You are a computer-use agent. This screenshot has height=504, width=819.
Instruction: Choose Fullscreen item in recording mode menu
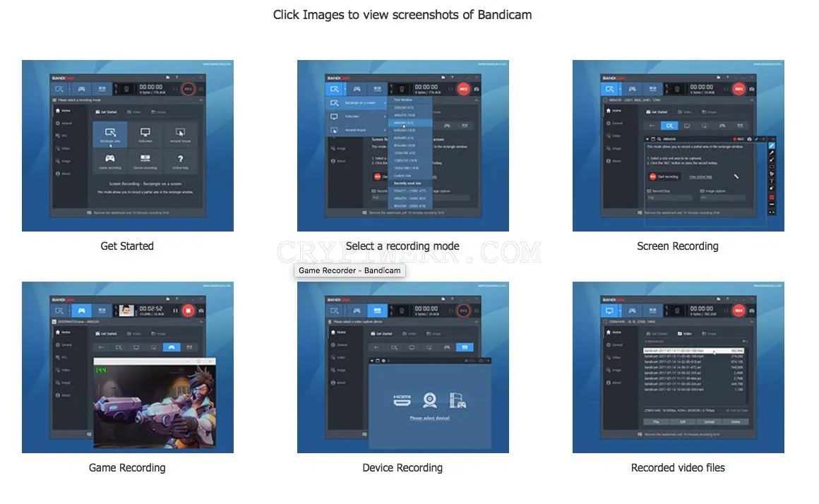pos(357,116)
